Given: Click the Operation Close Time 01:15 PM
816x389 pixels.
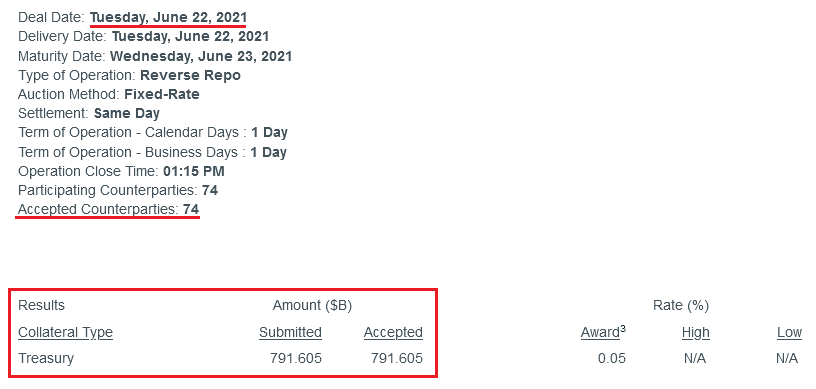Looking at the screenshot, I should (194, 171).
